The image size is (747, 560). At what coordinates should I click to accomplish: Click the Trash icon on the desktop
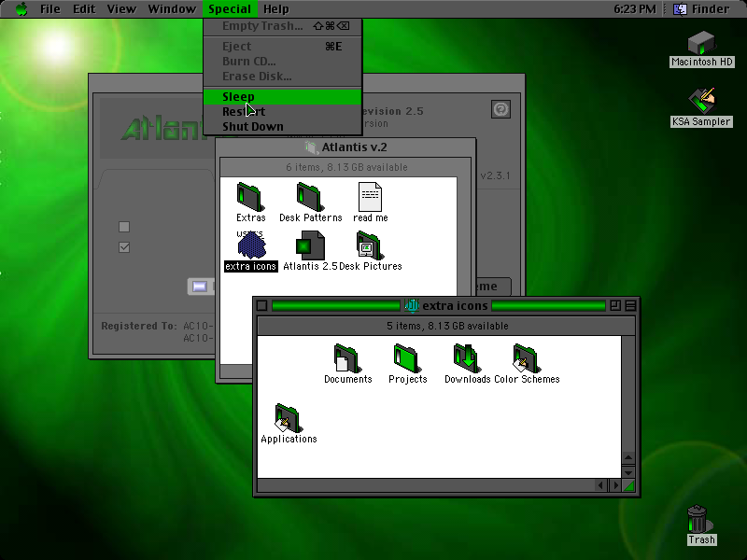pos(698,519)
